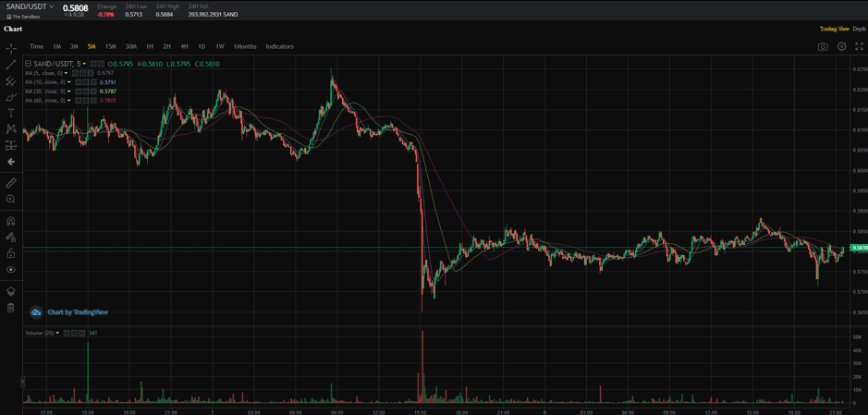Click the Chart by TradingView link

click(x=77, y=312)
